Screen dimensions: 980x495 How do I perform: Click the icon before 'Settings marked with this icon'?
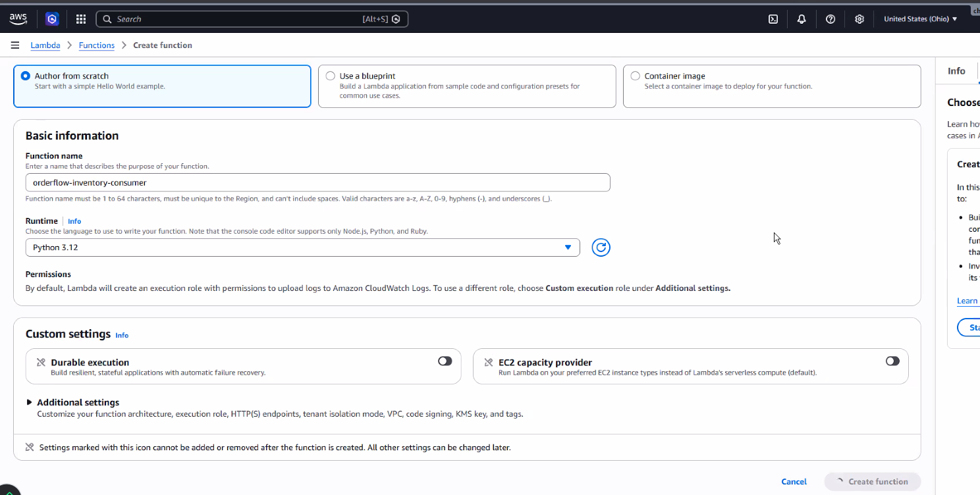click(x=30, y=448)
